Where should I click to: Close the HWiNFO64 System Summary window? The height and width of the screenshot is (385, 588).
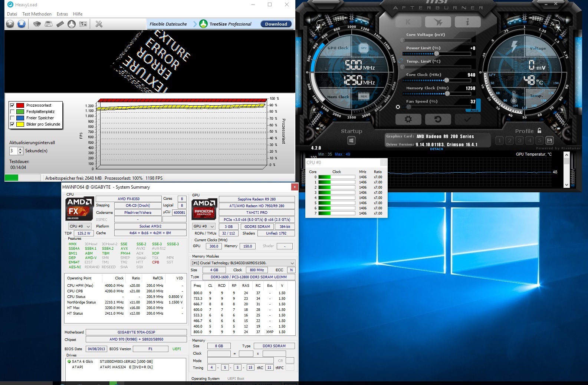(x=295, y=187)
